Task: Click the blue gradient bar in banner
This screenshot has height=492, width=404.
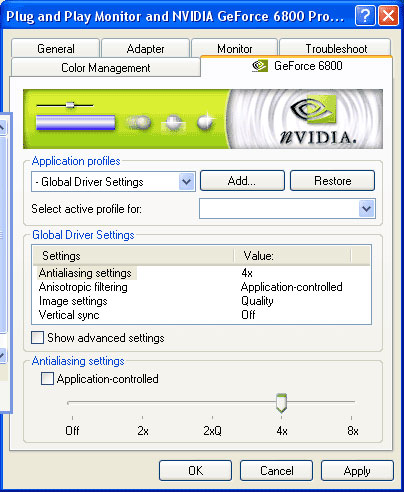Action: pos(76,122)
